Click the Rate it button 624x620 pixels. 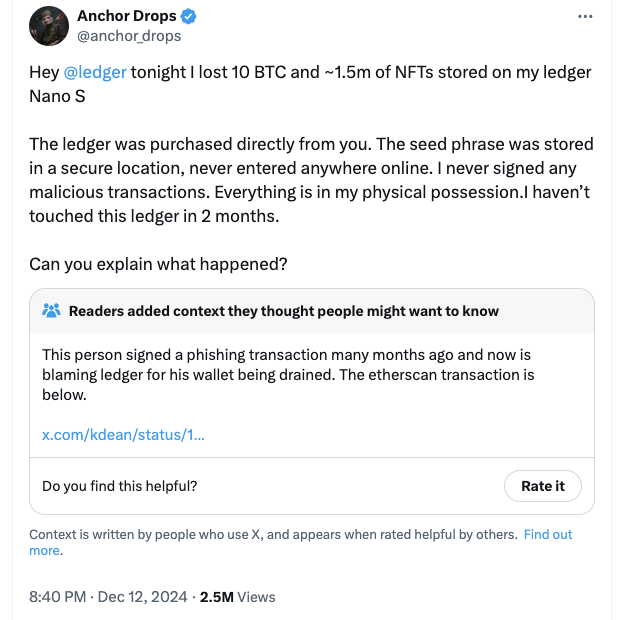(543, 486)
